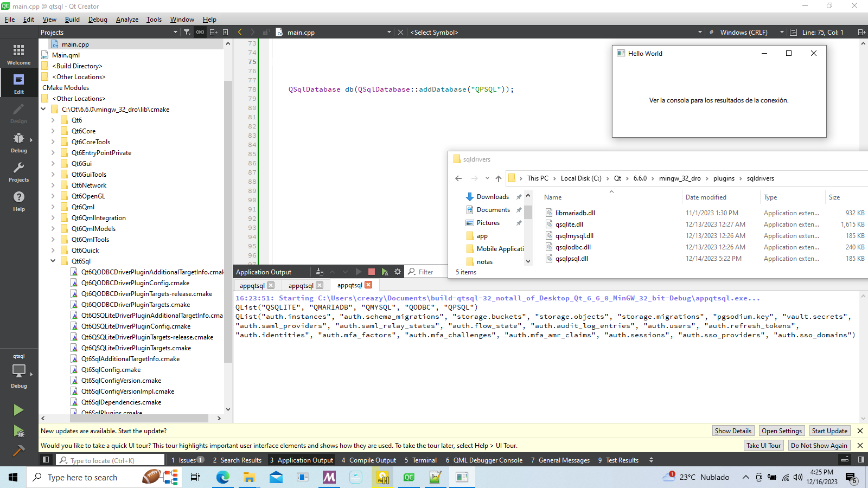Open Application Output settings gear
This screenshot has width=868, height=488.
coord(398,272)
